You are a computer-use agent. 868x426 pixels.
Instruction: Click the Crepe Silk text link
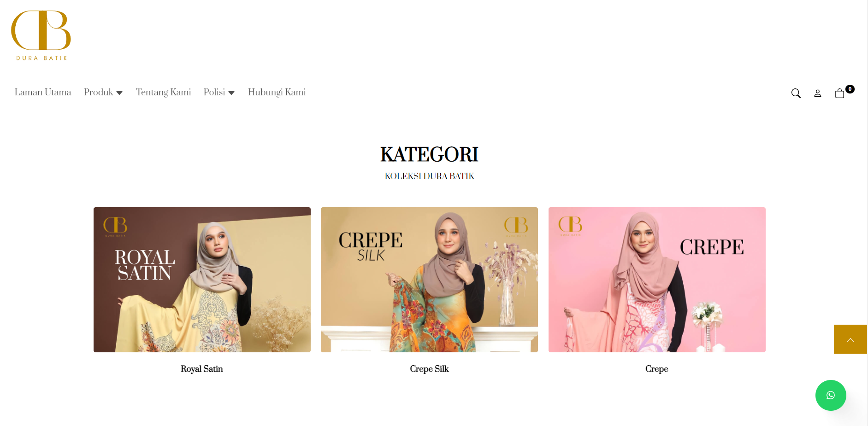(x=429, y=369)
